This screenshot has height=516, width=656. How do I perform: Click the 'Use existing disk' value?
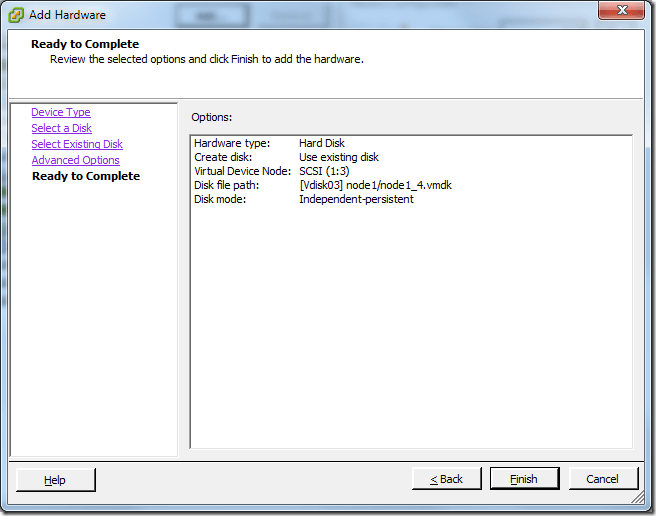click(x=338, y=157)
